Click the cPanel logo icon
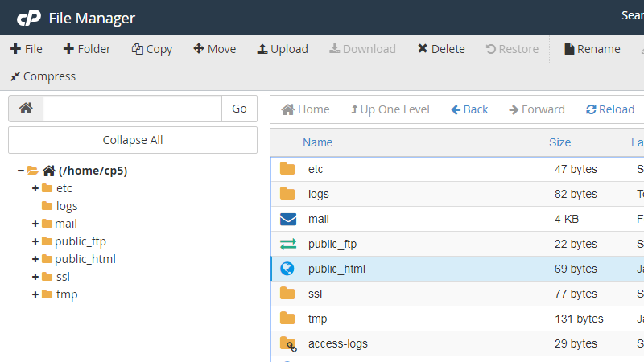Viewport: 644px width, 362px height. 29,18
